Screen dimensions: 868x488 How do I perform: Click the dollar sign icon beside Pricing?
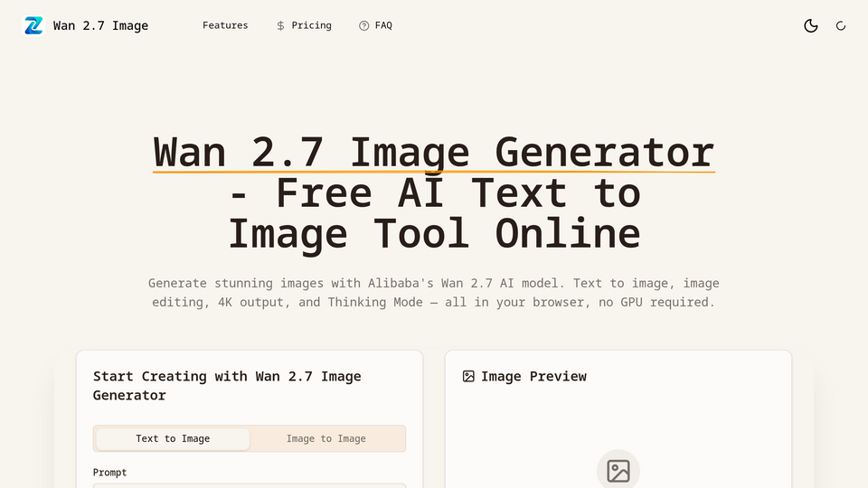point(280,26)
